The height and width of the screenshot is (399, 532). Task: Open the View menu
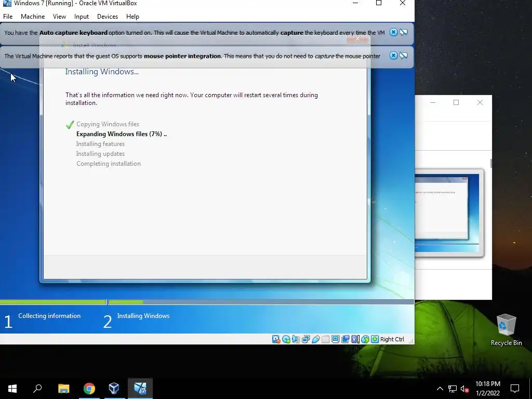click(x=59, y=16)
